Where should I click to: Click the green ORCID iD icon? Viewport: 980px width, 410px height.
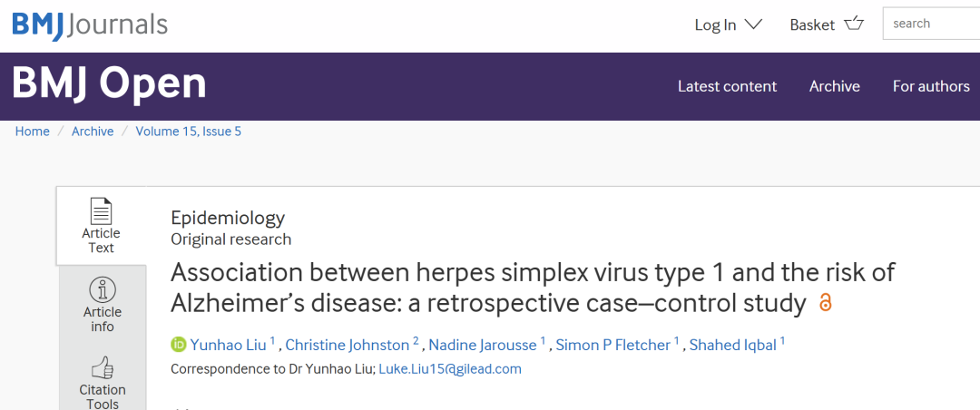tap(179, 345)
